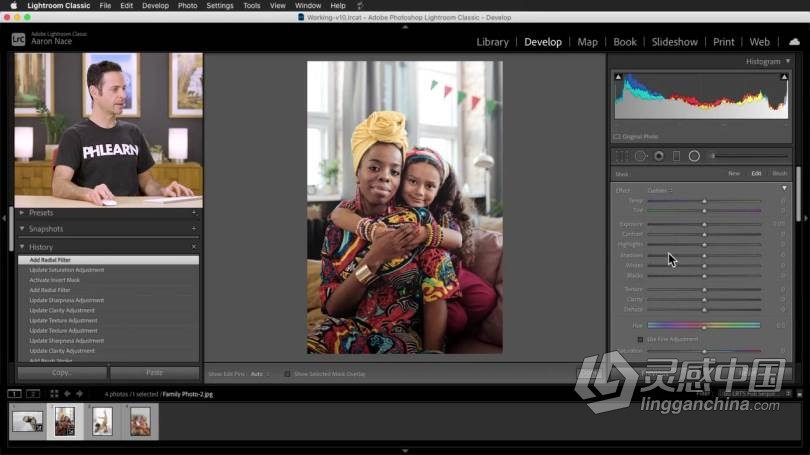
Task: Open the Library module
Action: coord(492,42)
